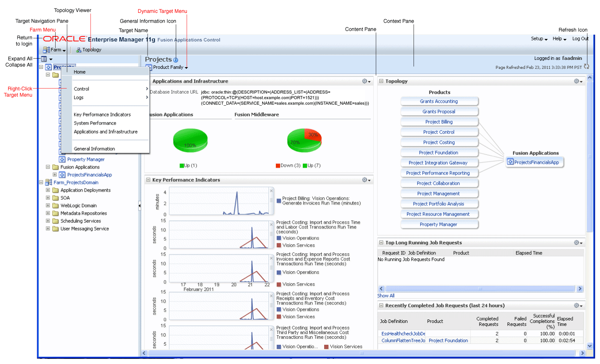600x364 pixels.
Task: Select Home from the target context menu
Action: coord(80,72)
